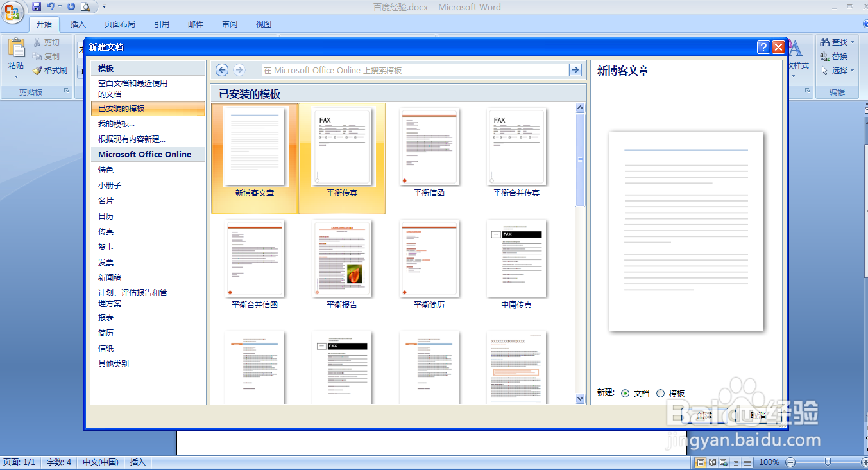Click the search go arrow button
This screenshot has height=470, width=868.
pos(575,70)
